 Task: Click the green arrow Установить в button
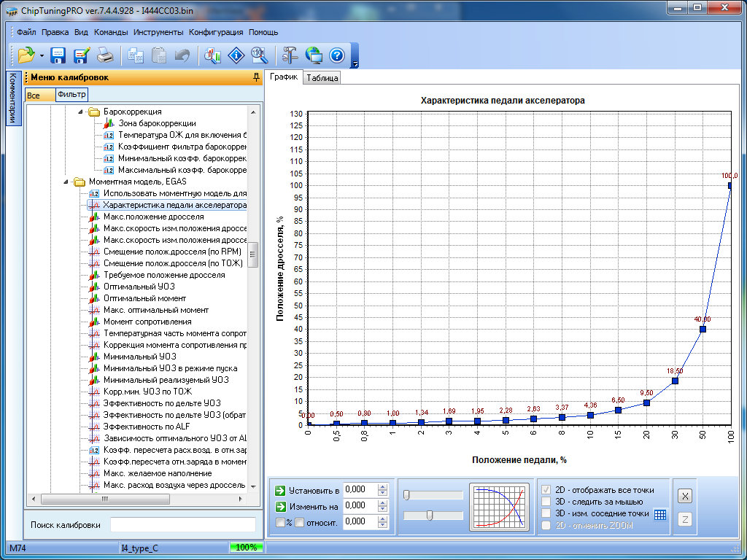(280, 490)
